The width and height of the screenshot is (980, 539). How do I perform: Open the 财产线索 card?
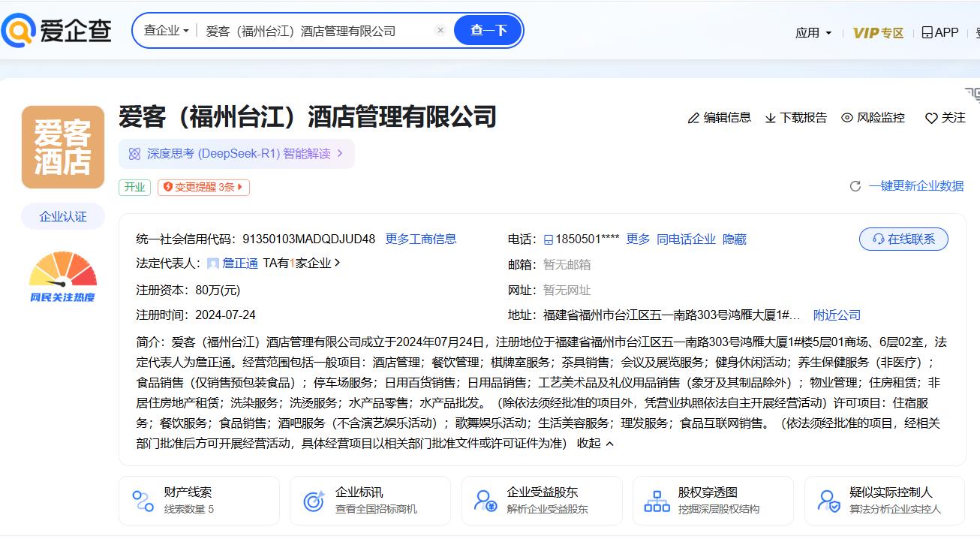pos(199,501)
